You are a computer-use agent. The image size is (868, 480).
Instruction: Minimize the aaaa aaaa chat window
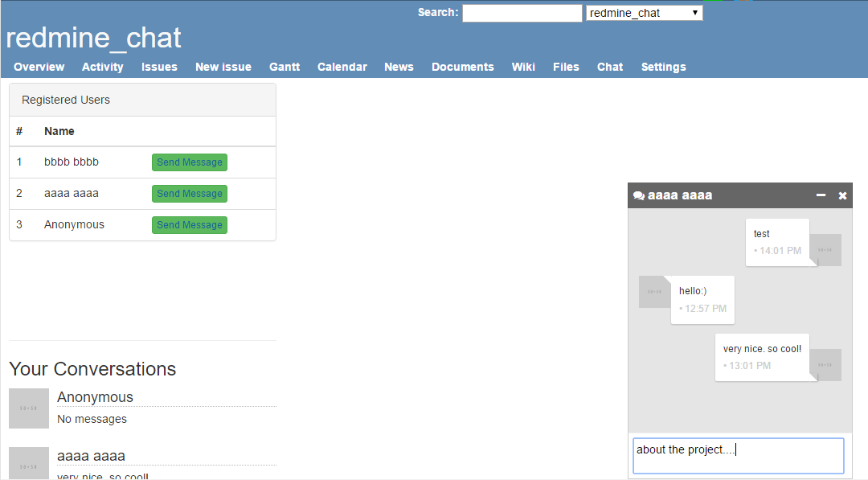coord(821,195)
